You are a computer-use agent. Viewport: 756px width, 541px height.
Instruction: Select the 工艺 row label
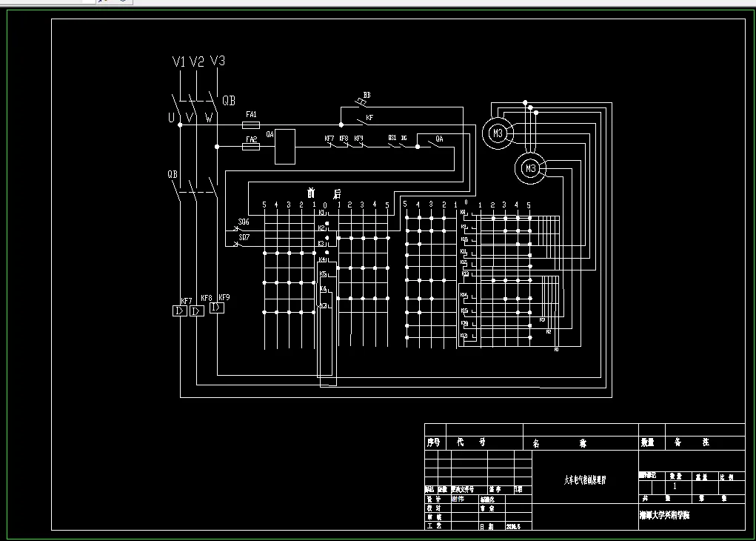(x=434, y=525)
